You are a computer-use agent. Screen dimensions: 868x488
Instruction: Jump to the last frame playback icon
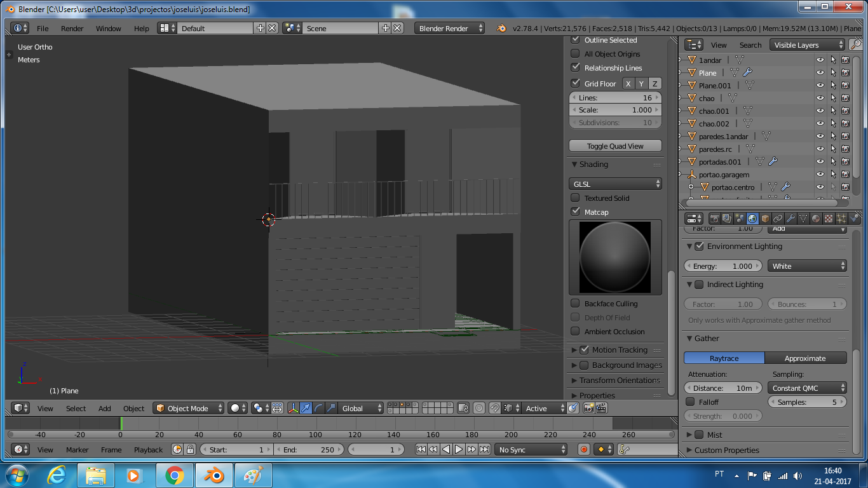pyautogui.click(x=484, y=449)
